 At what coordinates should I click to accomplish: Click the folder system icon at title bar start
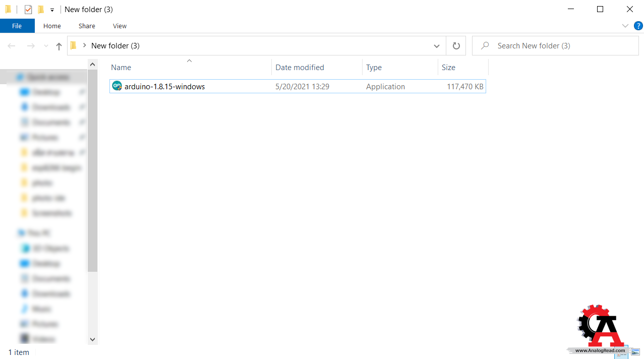point(8,9)
